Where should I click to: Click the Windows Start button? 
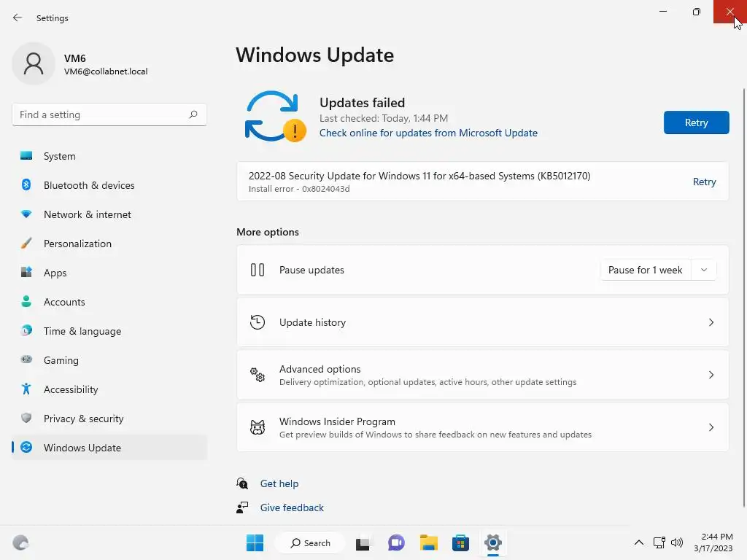pyautogui.click(x=255, y=542)
